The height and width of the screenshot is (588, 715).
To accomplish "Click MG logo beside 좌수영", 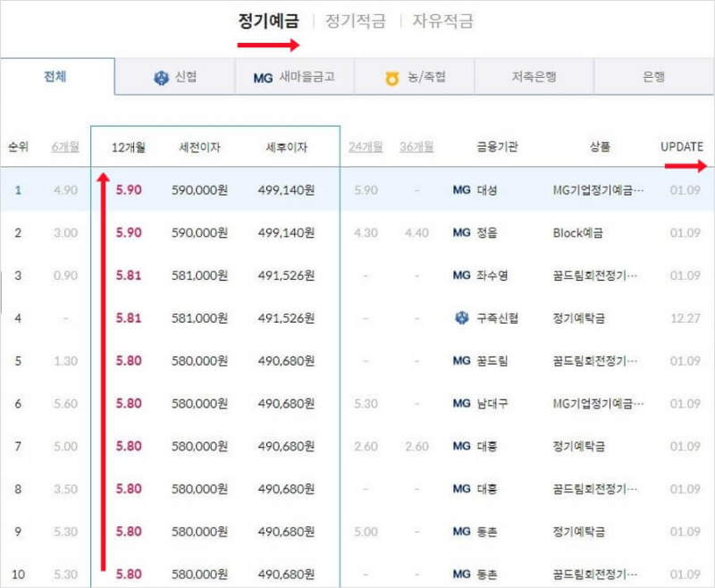I will pos(461,275).
